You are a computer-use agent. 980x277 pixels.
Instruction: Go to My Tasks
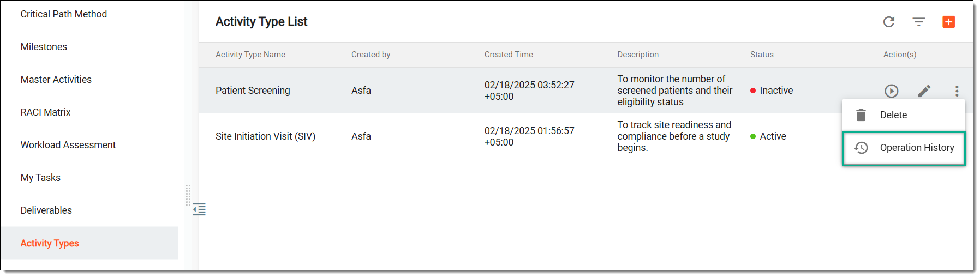coord(40,178)
